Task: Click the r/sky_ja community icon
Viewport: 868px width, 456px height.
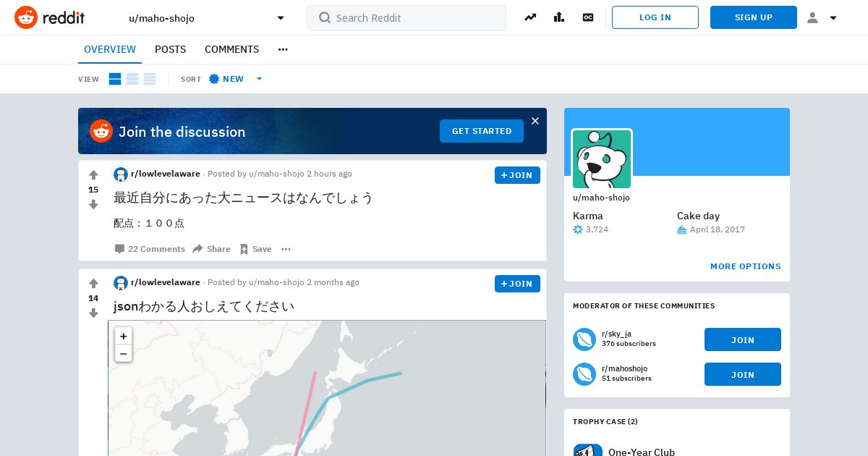Action: tap(584, 339)
